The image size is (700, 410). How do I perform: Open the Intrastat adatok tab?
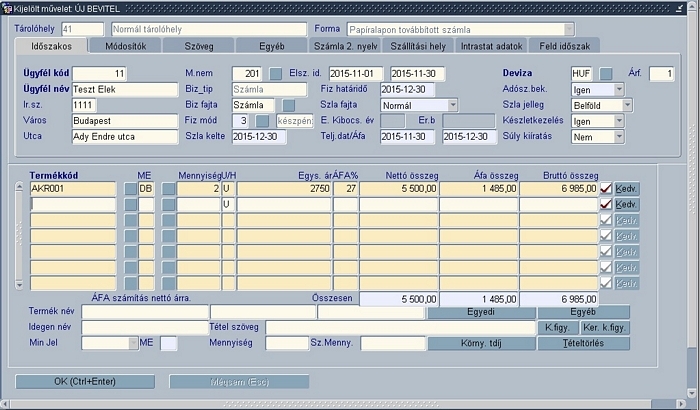click(x=491, y=46)
